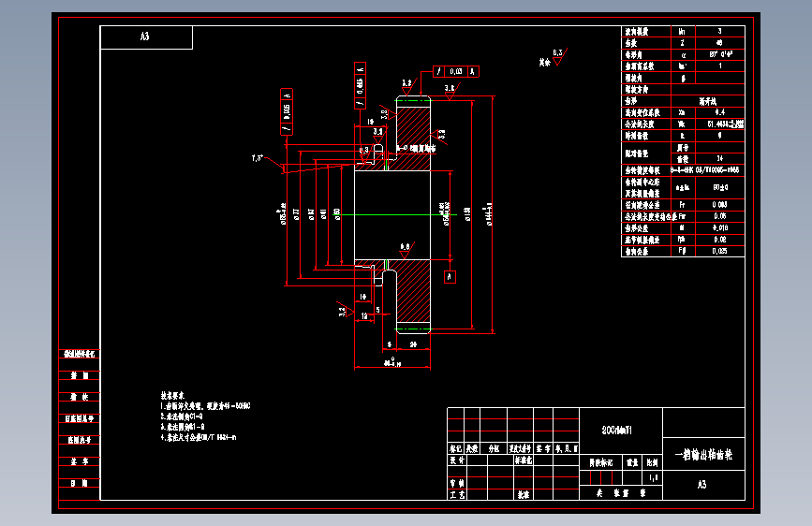
Task: Click the 标准化 cell in title block
Action: pos(523,460)
